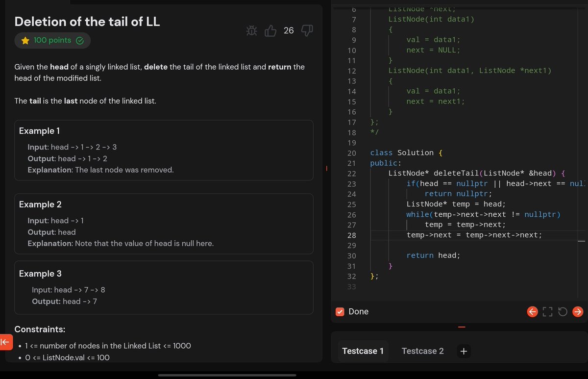Switch to Testcase 1 tab
The image size is (588, 379).
(x=363, y=351)
